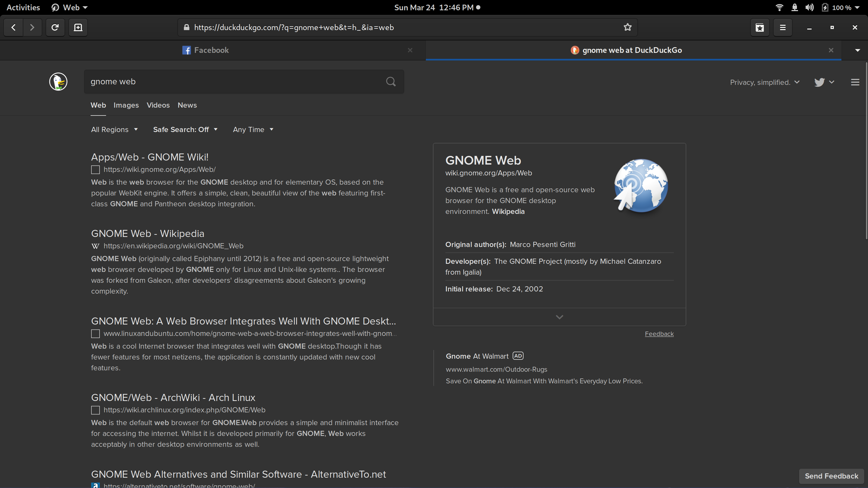Open GNOME Web - Wikipedia result
The width and height of the screenshot is (868, 488).
(x=148, y=233)
